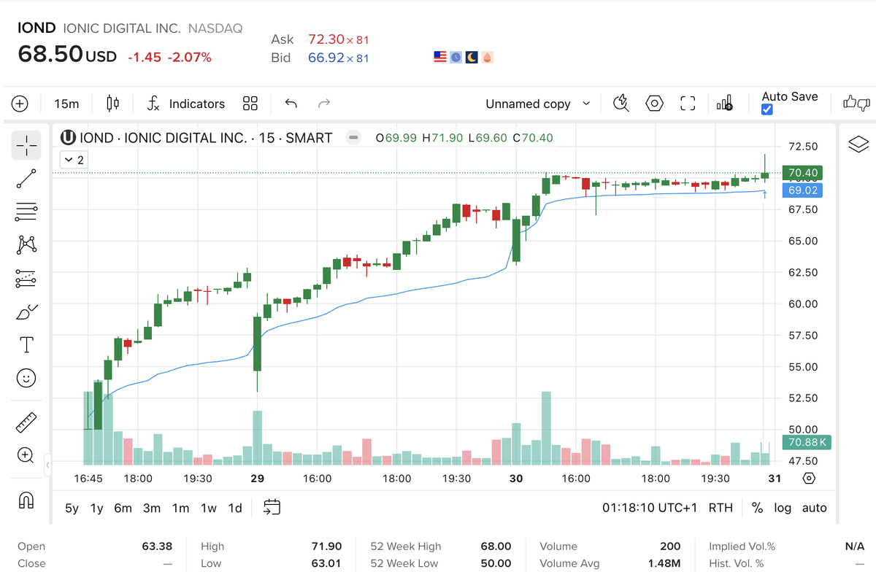Collapse the left drawing toolbar arrow
This screenshot has width=876, height=588.
coord(47,465)
